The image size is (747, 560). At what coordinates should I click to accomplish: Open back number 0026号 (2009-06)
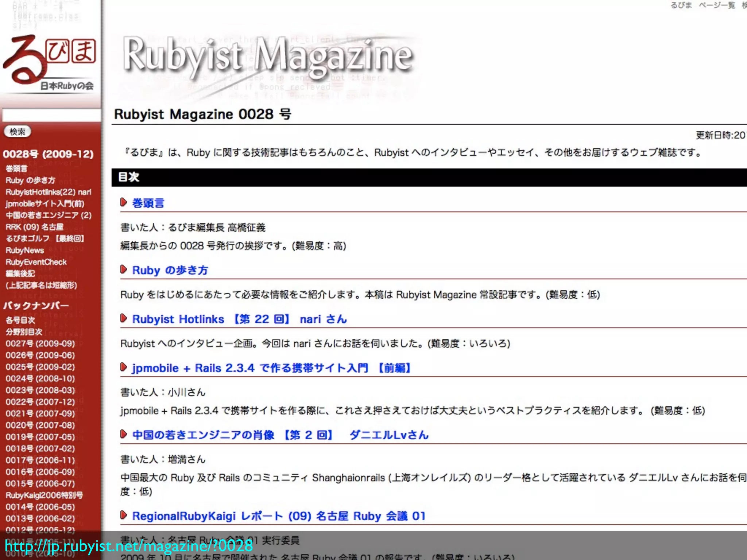click(x=40, y=355)
